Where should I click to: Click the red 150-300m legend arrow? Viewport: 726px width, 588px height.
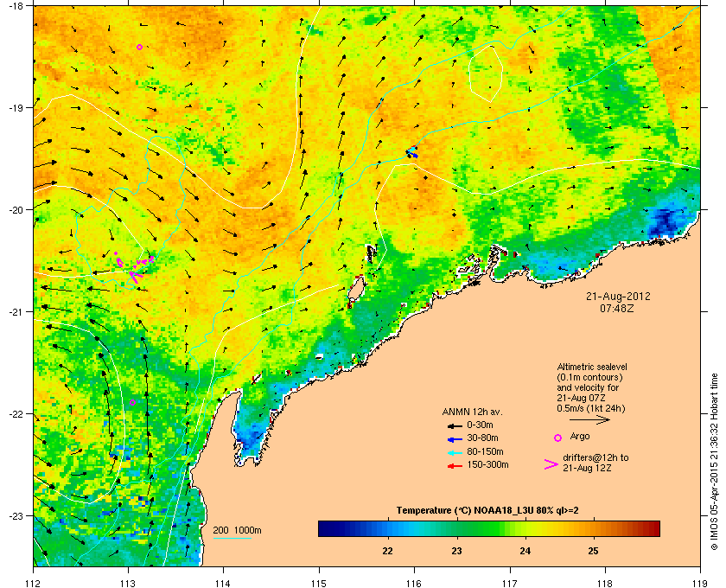pyautogui.click(x=455, y=466)
